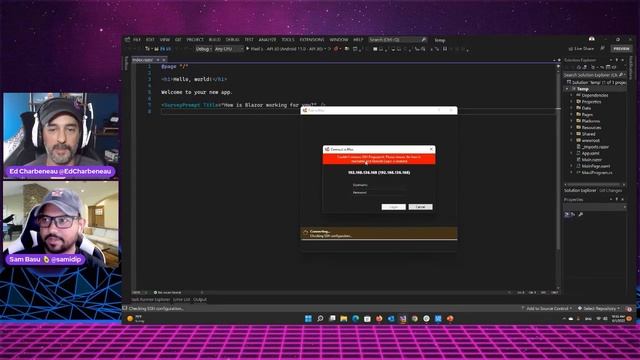Open Task Runner Explorer tab
This screenshot has width=640, height=360.
coord(151,300)
